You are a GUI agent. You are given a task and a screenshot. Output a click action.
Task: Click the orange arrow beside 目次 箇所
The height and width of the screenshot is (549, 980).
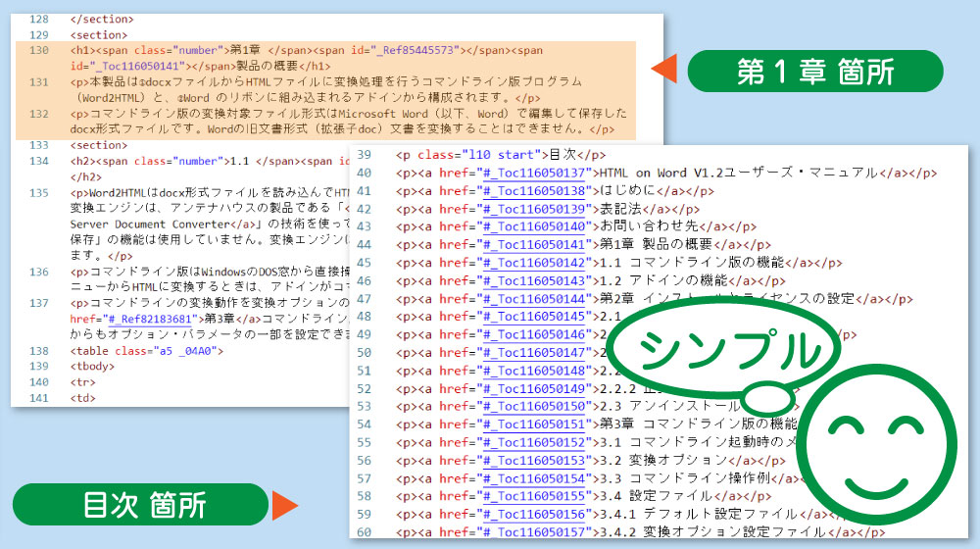(x=284, y=505)
